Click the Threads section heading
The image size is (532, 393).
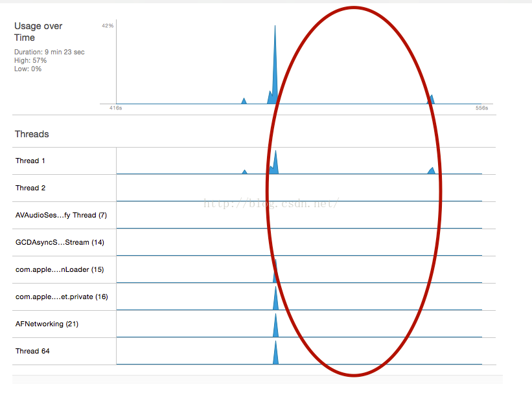[x=32, y=134]
